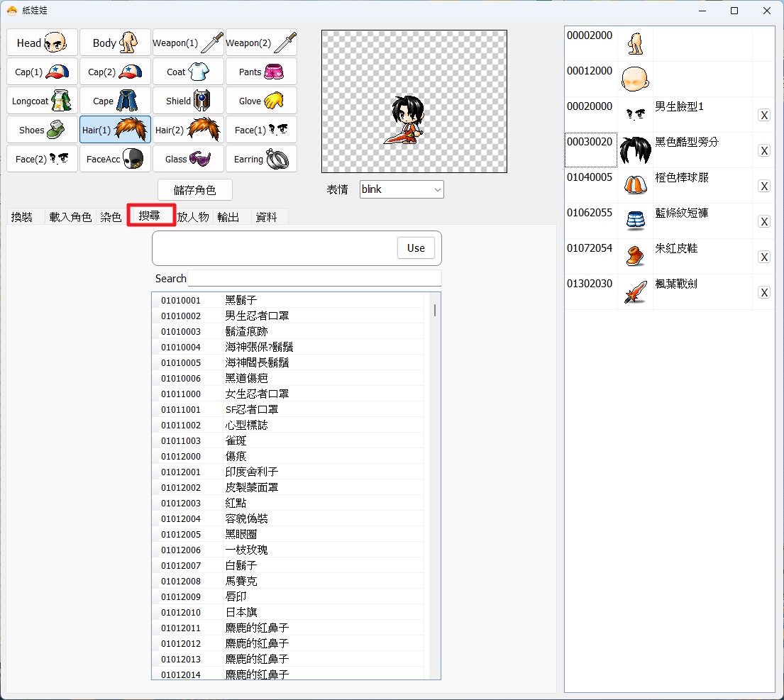Open the 載入角色 tab
784x700 pixels.
tap(70, 217)
